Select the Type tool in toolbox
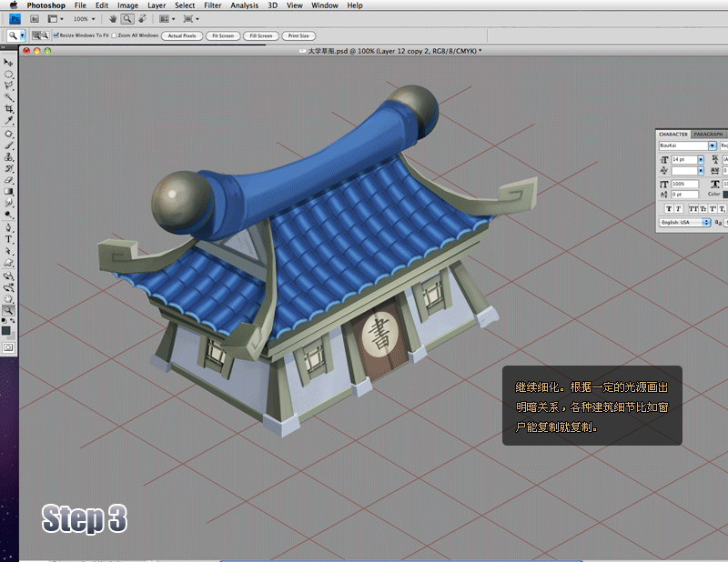728x562 pixels. coord(8,239)
